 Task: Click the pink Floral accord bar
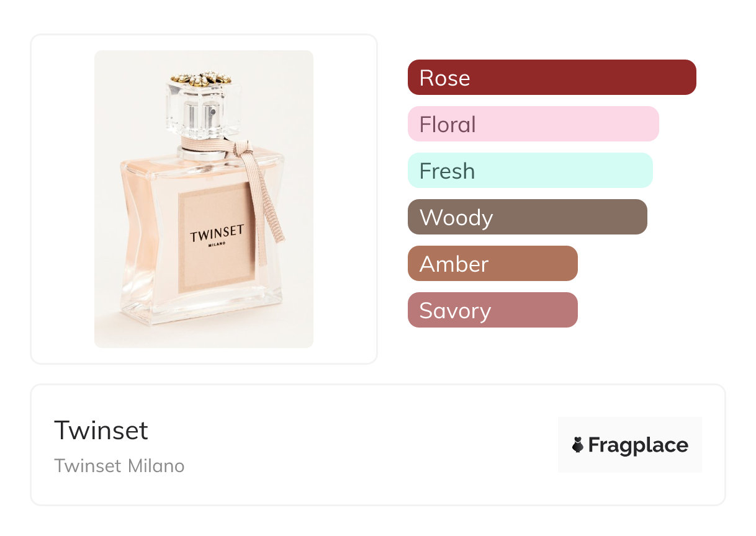pos(533,124)
